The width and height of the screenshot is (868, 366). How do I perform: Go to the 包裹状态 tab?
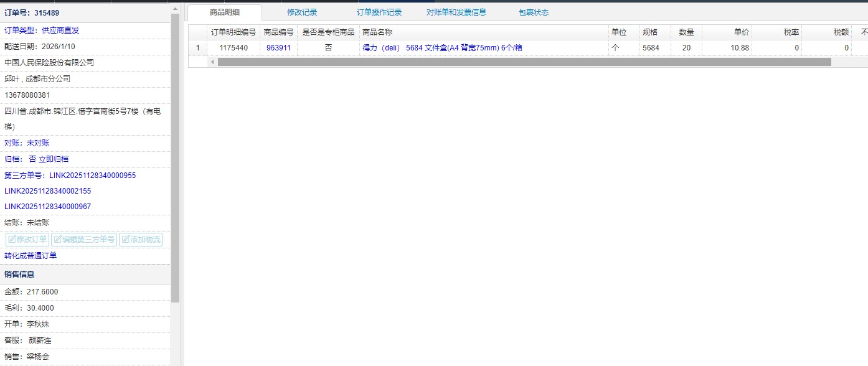tap(534, 12)
